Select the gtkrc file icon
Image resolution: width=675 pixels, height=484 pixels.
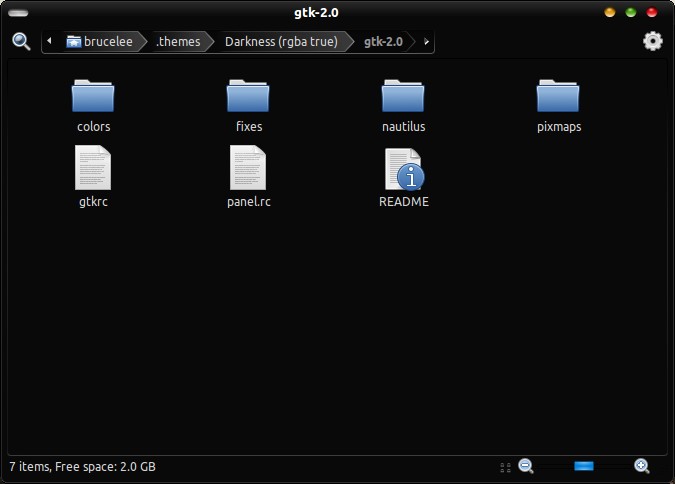(x=93, y=168)
